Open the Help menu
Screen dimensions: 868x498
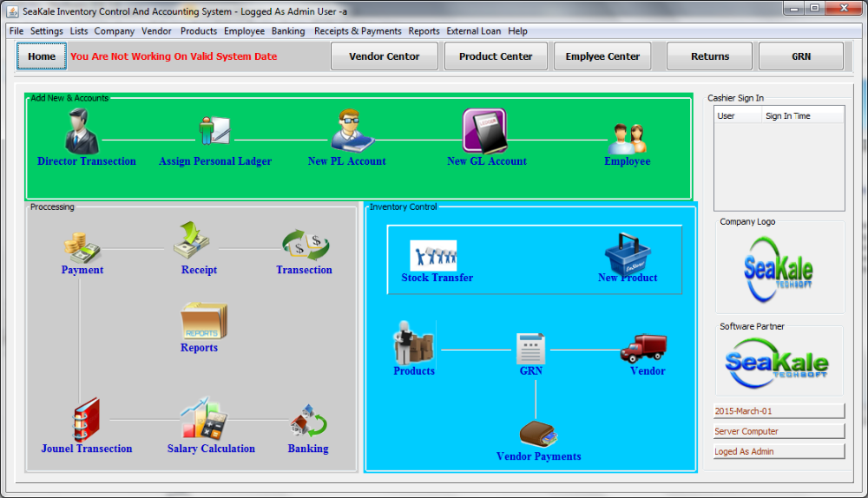point(517,31)
